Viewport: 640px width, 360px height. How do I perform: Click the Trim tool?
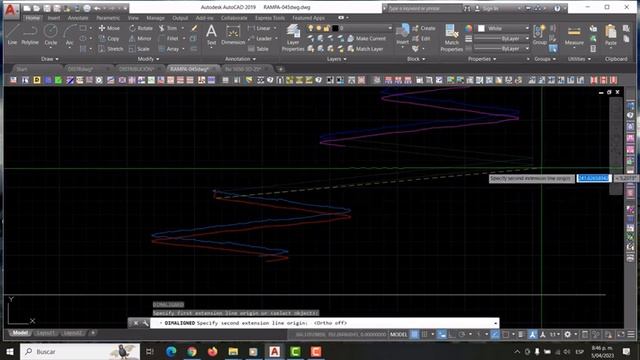(168, 28)
